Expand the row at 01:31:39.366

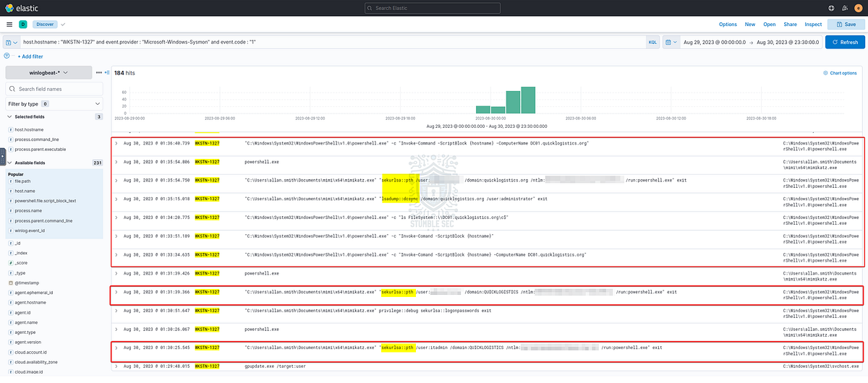coord(116,292)
